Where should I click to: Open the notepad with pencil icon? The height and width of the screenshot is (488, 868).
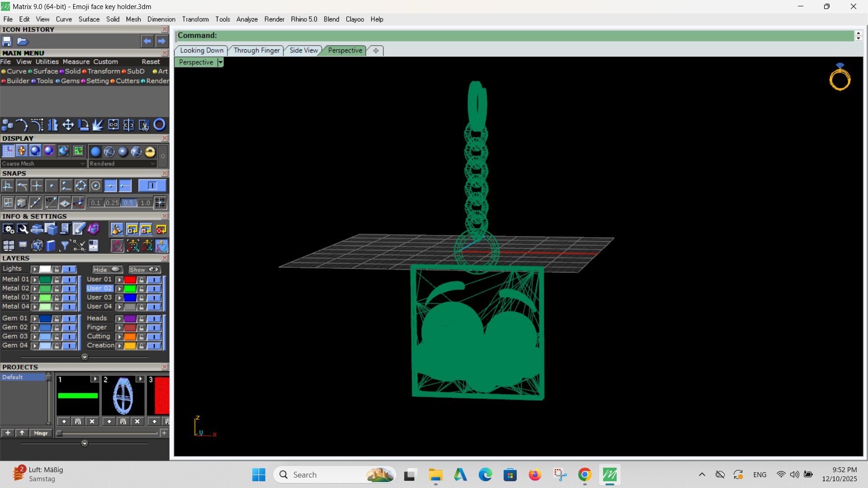pyautogui.click(x=79, y=229)
